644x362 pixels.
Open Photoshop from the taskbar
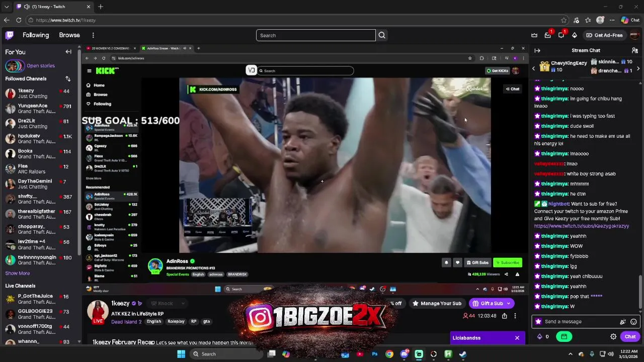375,354
